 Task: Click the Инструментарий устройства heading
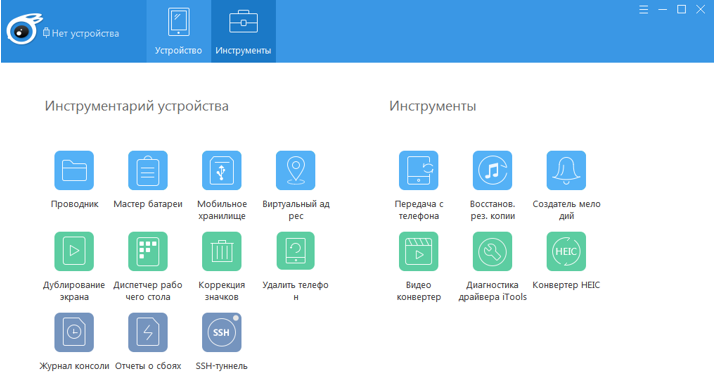coord(137,106)
